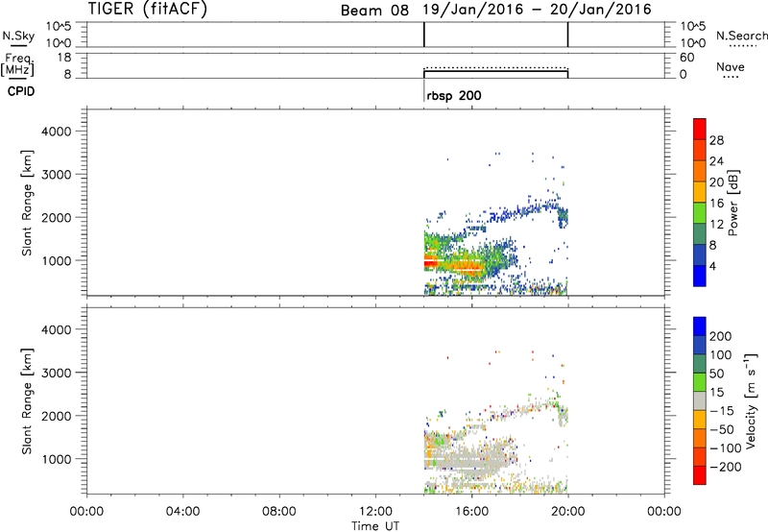Click the Slant Range [km] label of power panel

pyautogui.click(x=27, y=204)
